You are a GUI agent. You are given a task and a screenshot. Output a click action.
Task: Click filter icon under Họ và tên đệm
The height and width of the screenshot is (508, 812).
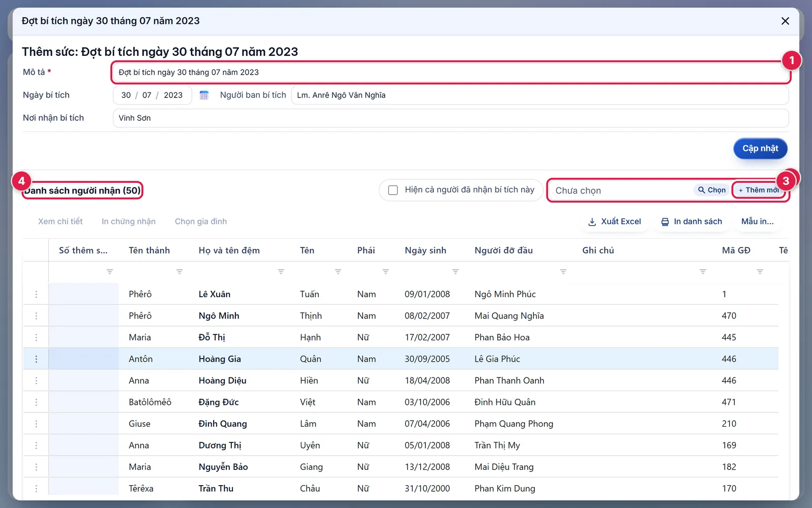[281, 272]
